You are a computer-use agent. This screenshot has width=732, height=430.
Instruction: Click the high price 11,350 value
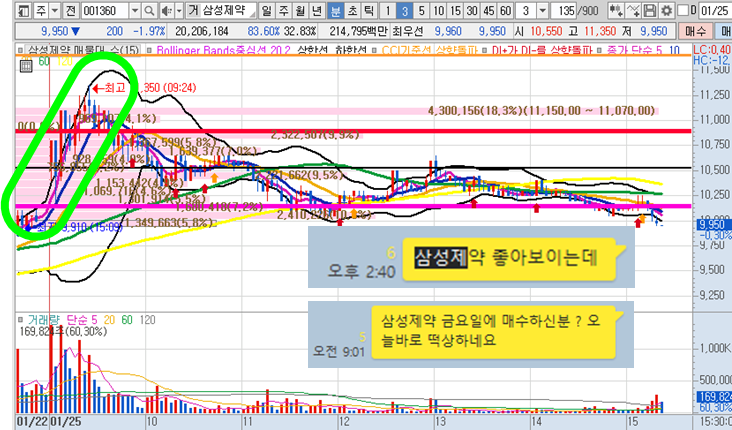point(600,31)
